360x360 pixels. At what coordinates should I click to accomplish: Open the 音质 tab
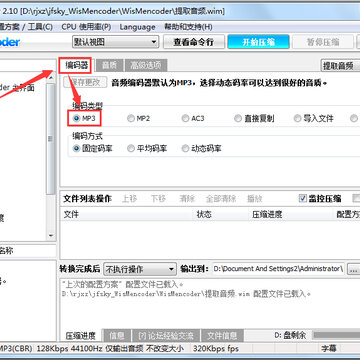109,66
